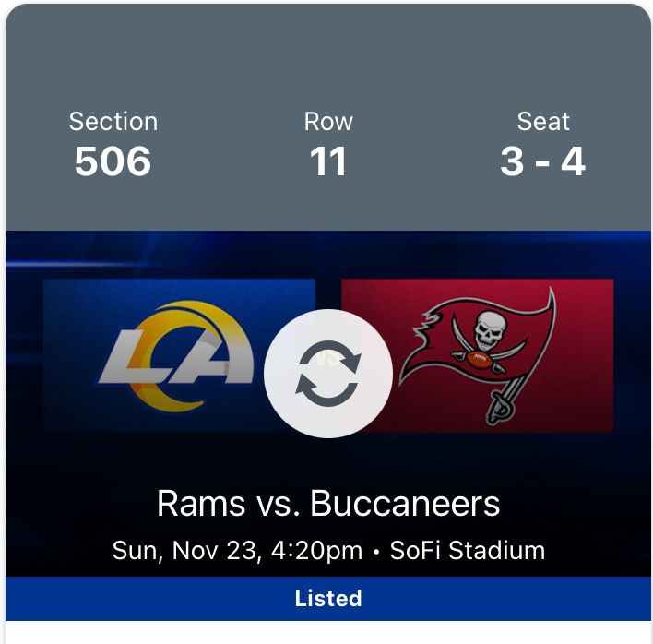Select seat numbers 3 - 4
This screenshot has height=644, width=653.
pos(542,162)
